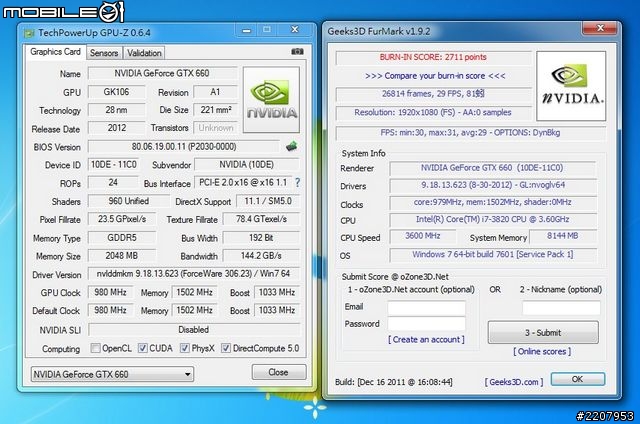Click the GPU value GK106
Screen dimensions: 640x424
click(x=116, y=92)
